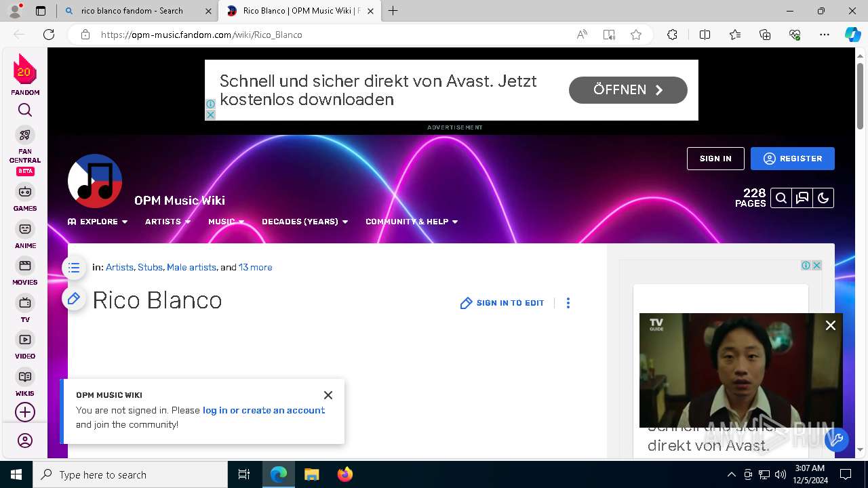Screen dimensions: 868x488
Task: Open browser Extensions icon
Action: [x=672, y=35]
